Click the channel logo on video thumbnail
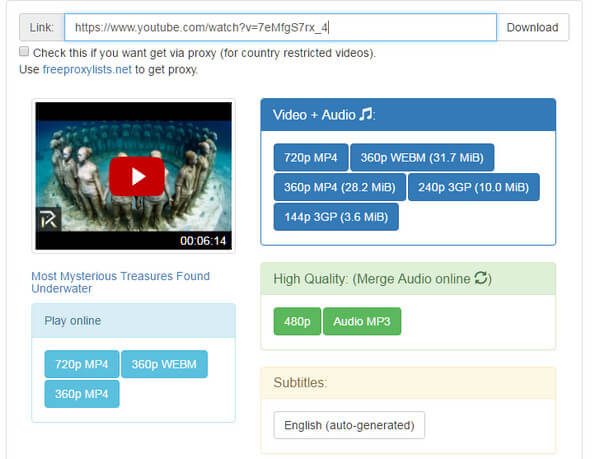Viewport: 600px width, 459px height. 49,220
